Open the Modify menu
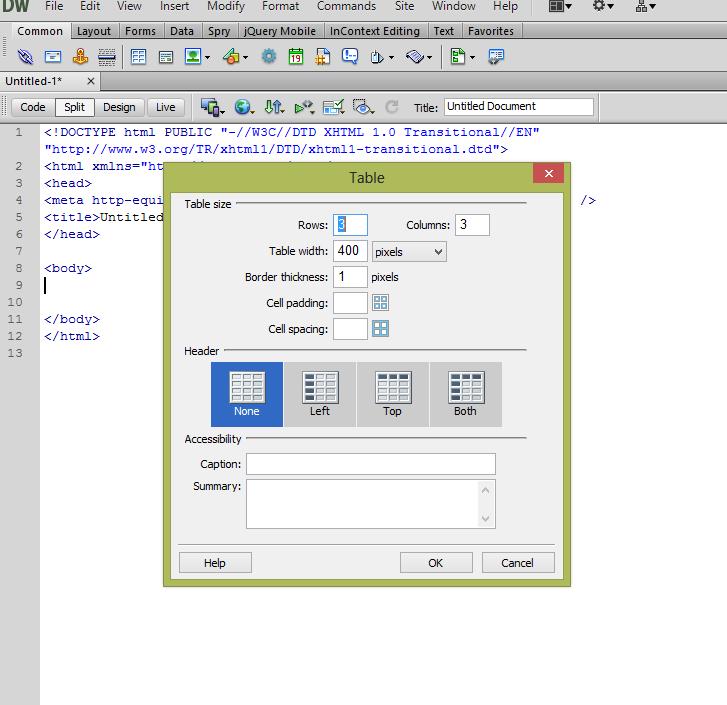The image size is (727, 705). click(x=226, y=6)
